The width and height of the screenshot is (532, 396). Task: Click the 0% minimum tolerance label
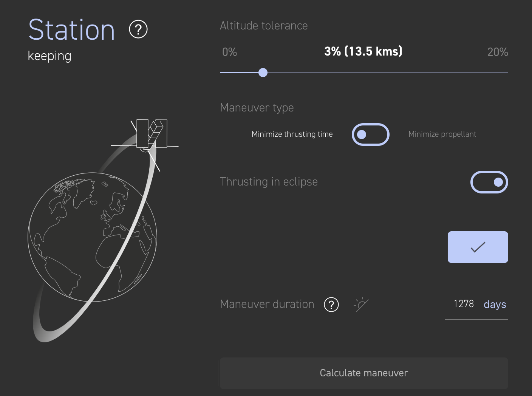pos(229,52)
